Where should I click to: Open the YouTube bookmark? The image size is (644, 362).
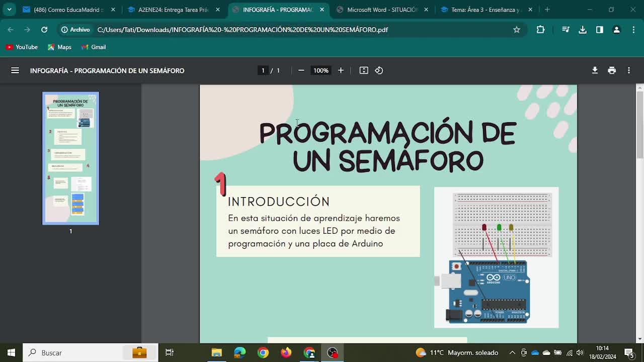(x=22, y=47)
